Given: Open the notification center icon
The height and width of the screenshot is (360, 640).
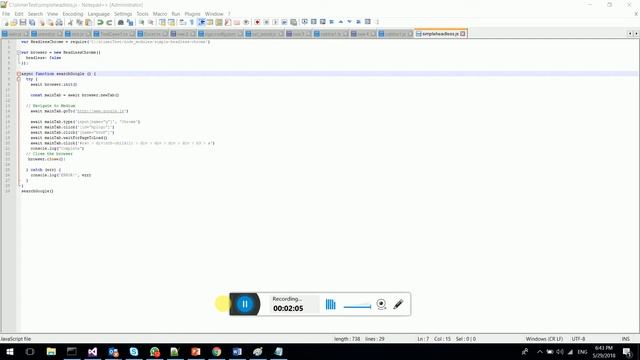Looking at the screenshot, I should pos(627,351).
